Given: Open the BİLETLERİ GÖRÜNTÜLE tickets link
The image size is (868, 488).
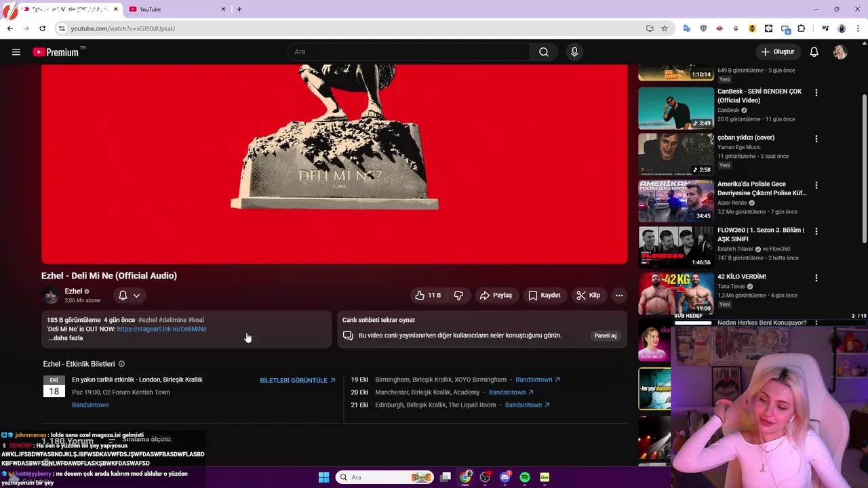Looking at the screenshot, I should pos(298,381).
